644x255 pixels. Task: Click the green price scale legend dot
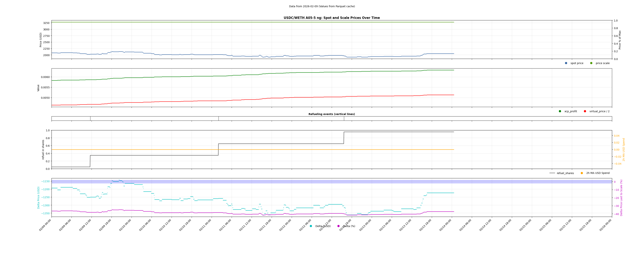591,63
